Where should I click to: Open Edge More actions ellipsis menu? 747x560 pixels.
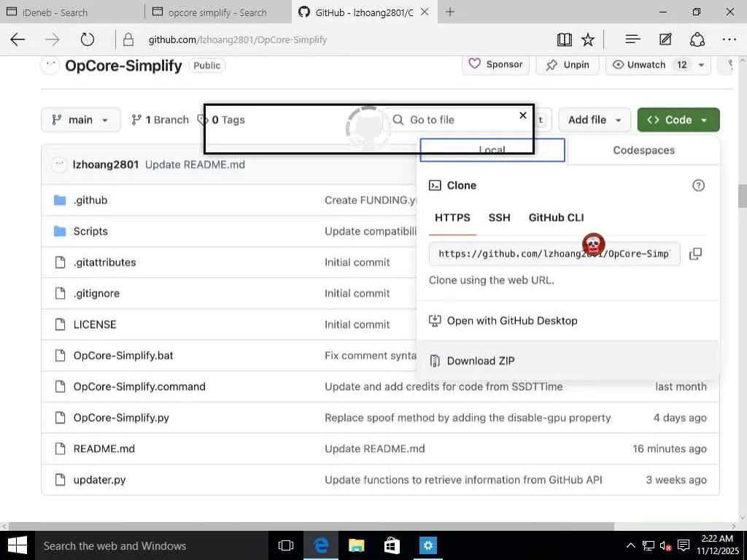pos(729,39)
